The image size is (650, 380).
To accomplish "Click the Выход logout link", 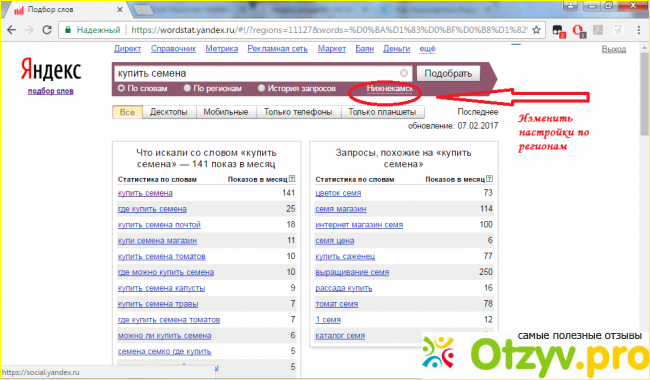I will pyautogui.click(x=614, y=49).
